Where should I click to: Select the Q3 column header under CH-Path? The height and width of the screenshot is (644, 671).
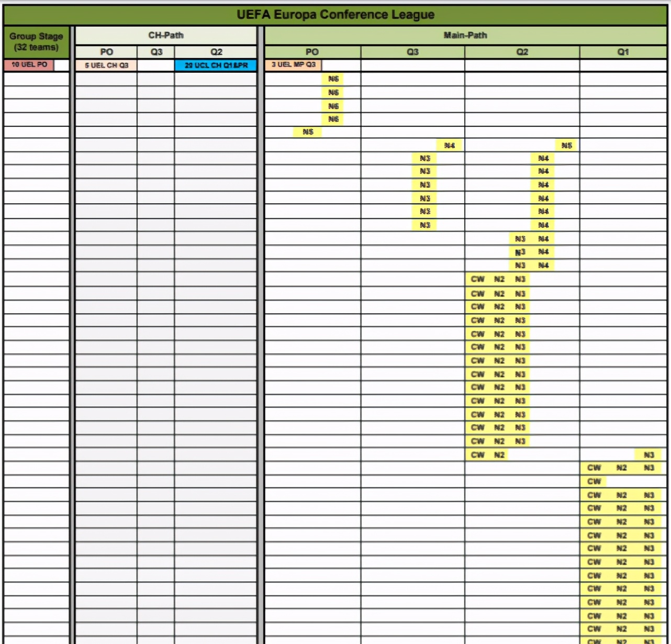pyautogui.click(x=156, y=52)
